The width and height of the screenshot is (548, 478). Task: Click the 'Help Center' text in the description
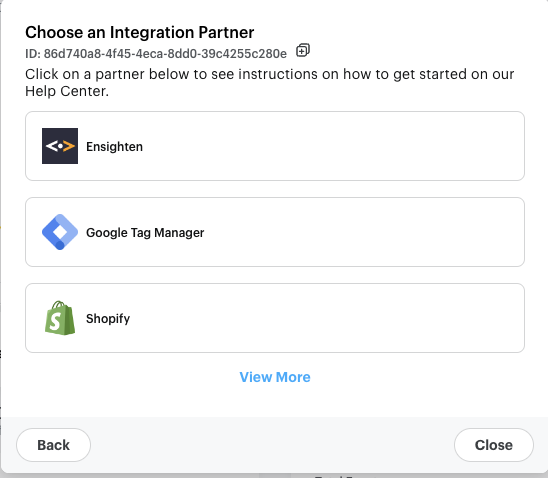coord(67,92)
